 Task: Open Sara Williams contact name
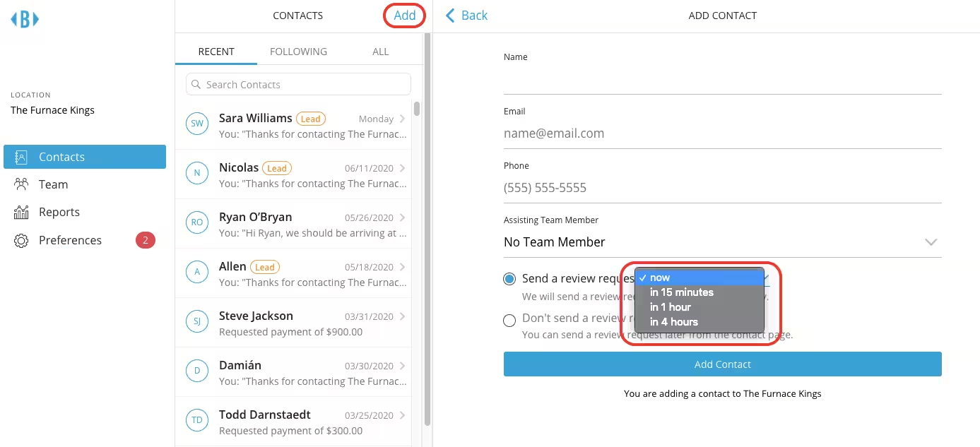tap(256, 118)
